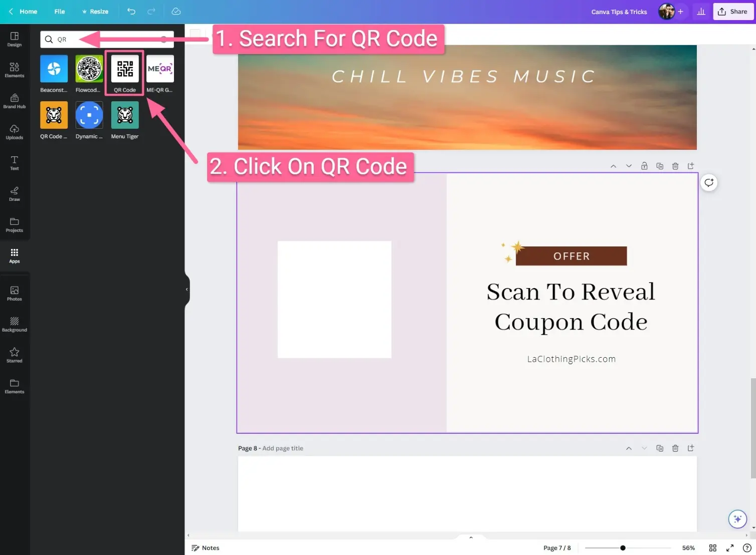Click the cloud save status icon
Image resolution: width=756 pixels, height=555 pixels.
[176, 12]
